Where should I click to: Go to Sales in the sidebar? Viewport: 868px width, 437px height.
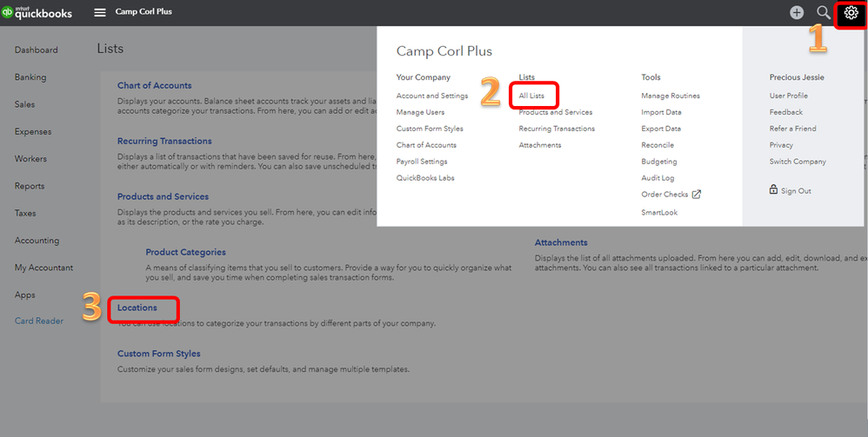point(24,104)
